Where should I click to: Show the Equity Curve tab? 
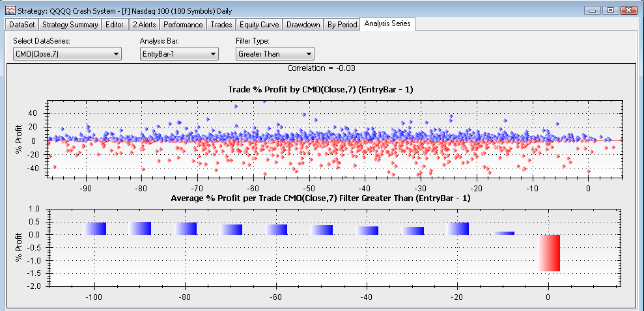point(259,25)
